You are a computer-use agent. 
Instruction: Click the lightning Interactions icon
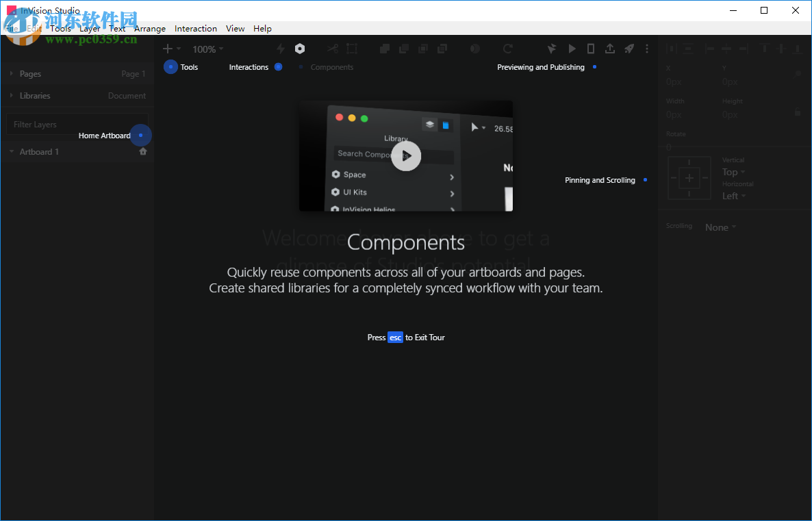[x=279, y=49]
